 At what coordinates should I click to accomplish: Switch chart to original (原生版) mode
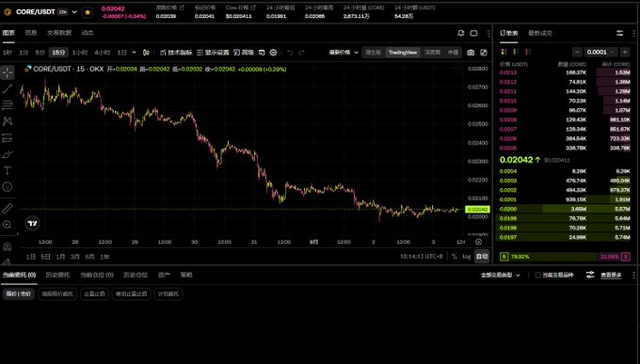[374, 53]
